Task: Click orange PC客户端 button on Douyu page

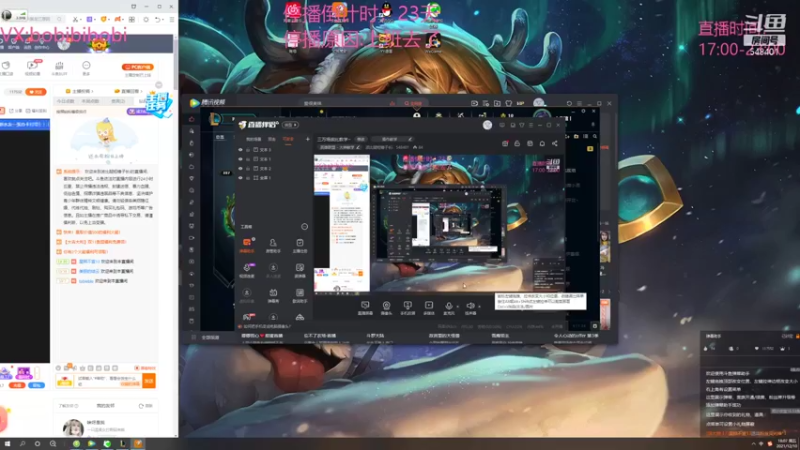Action: click(x=137, y=67)
